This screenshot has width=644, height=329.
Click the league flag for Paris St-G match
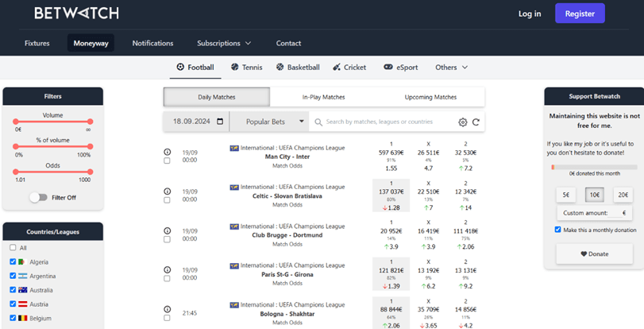pyautogui.click(x=234, y=265)
